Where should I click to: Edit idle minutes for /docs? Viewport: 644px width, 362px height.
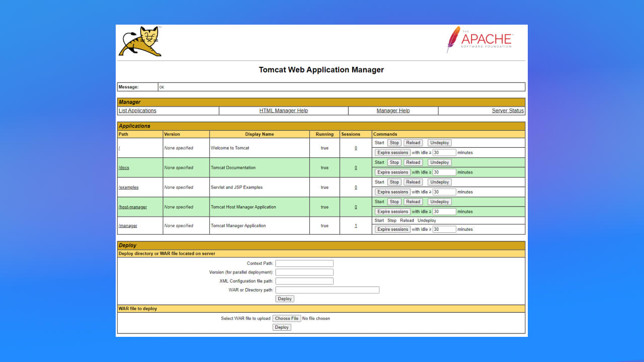tap(444, 172)
